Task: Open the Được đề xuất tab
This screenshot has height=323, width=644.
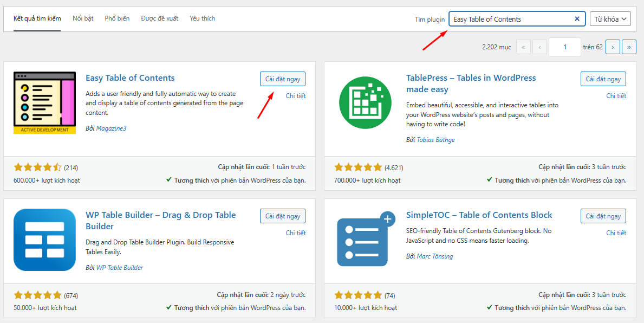Action: click(x=159, y=18)
